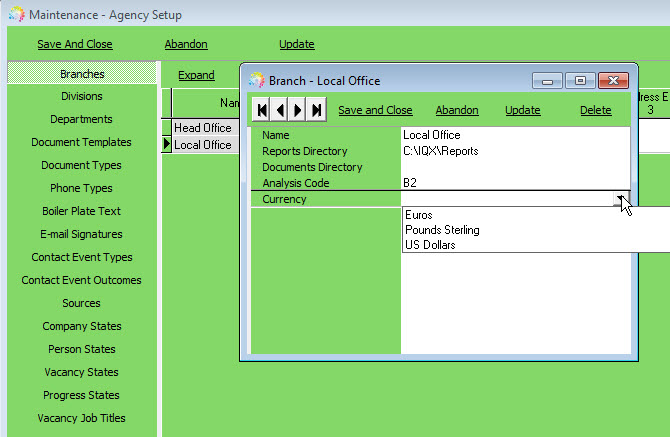
Task: Click the Branch window title icon
Action: click(257, 80)
